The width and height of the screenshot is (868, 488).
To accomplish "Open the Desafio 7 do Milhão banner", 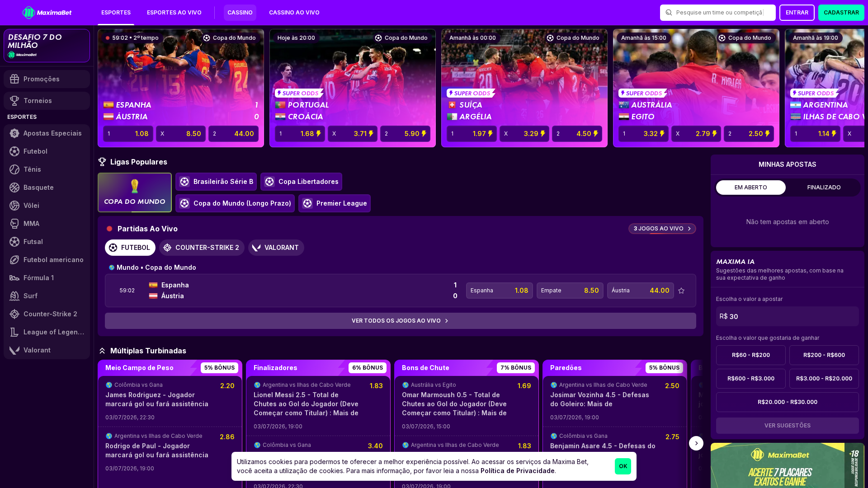I will 47,46.
